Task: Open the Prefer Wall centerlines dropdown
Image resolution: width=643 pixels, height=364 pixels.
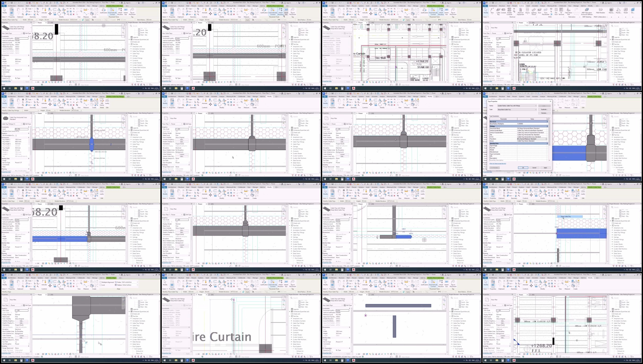Action: click(x=130, y=282)
